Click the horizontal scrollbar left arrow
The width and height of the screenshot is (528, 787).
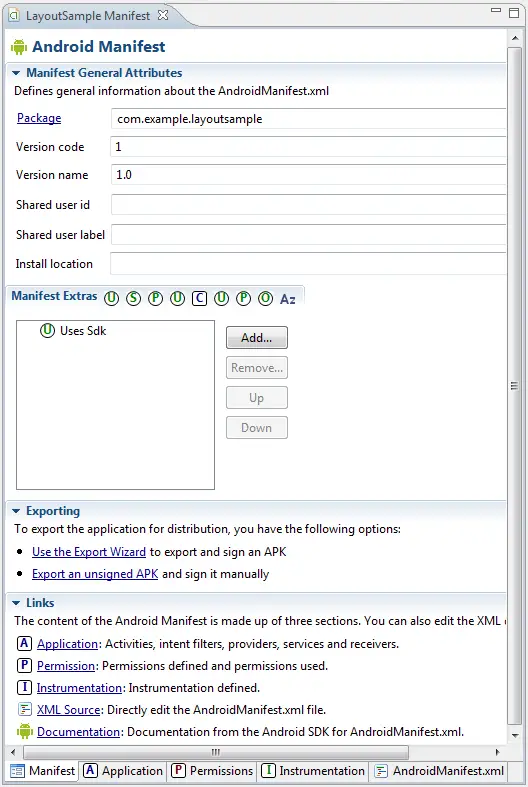click(x=14, y=752)
